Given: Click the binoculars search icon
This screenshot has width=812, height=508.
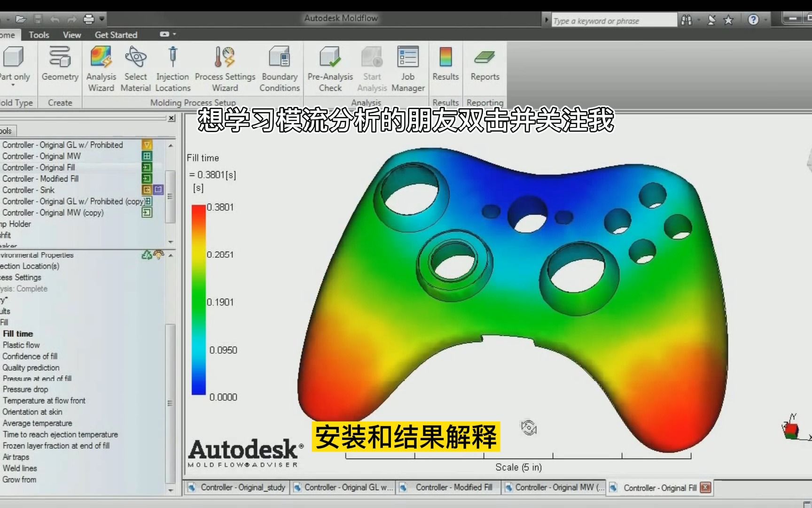Looking at the screenshot, I should [x=687, y=20].
